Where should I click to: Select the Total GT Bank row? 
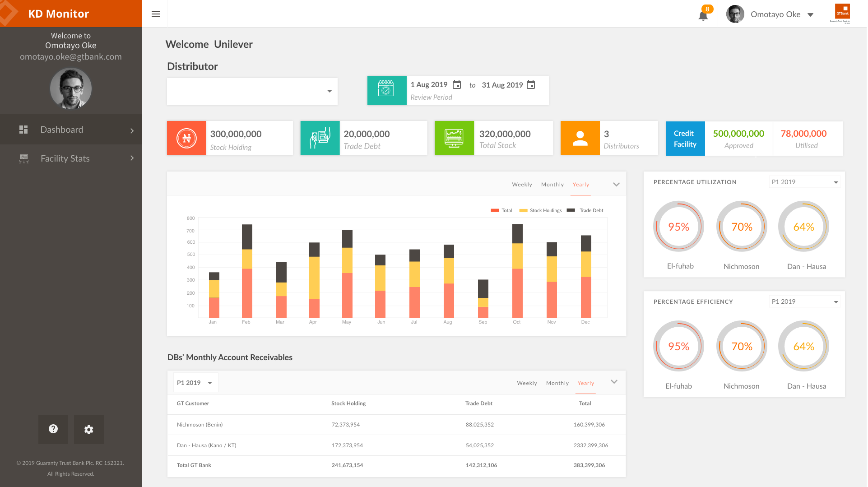coord(396,465)
